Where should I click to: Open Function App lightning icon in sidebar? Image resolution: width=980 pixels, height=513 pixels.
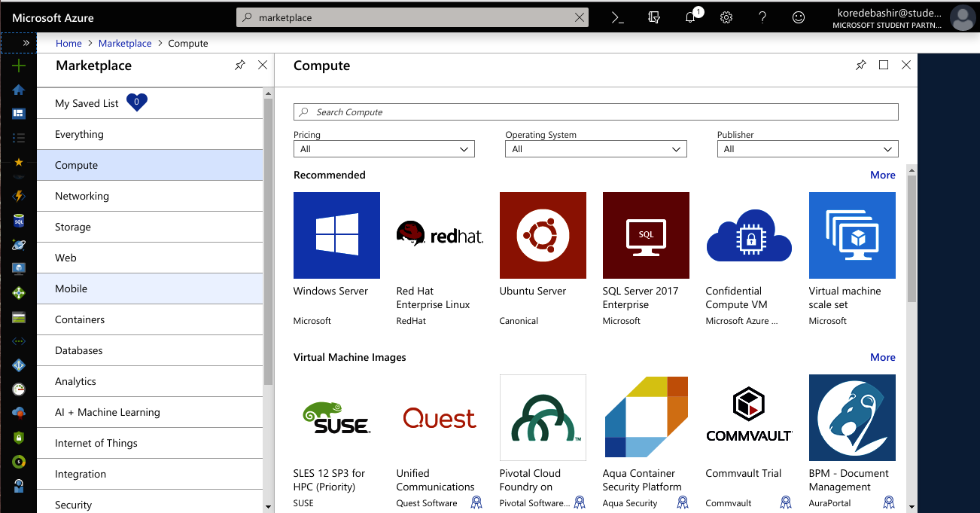[x=19, y=196]
